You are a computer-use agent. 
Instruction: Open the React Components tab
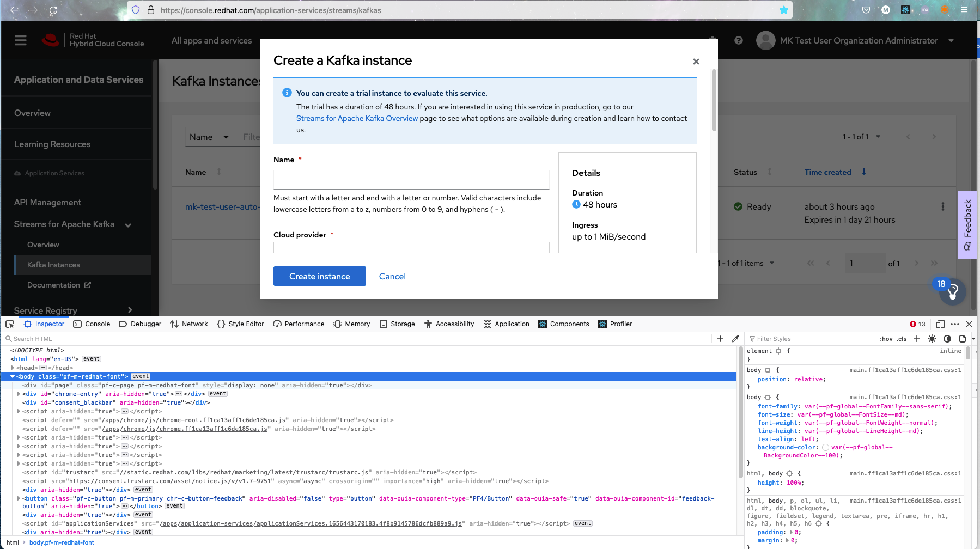[564, 324]
